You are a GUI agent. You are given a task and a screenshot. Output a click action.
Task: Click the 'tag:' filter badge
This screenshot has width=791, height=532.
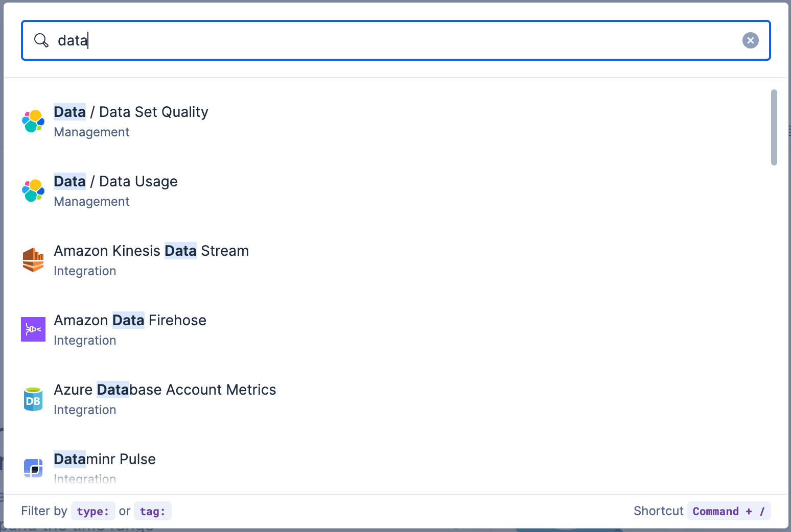point(152,511)
